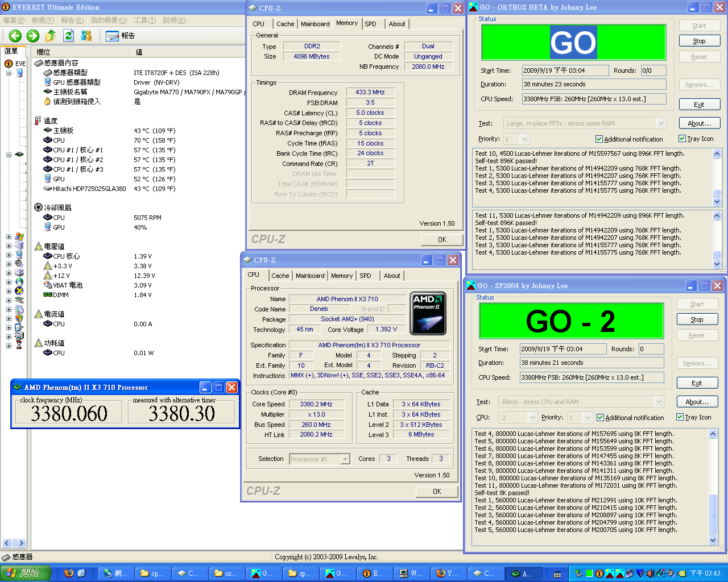Image resolution: width=728 pixels, height=582 pixels.
Task: Select the globe network icon in EVEREST tree
Action: tap(19, 282)
